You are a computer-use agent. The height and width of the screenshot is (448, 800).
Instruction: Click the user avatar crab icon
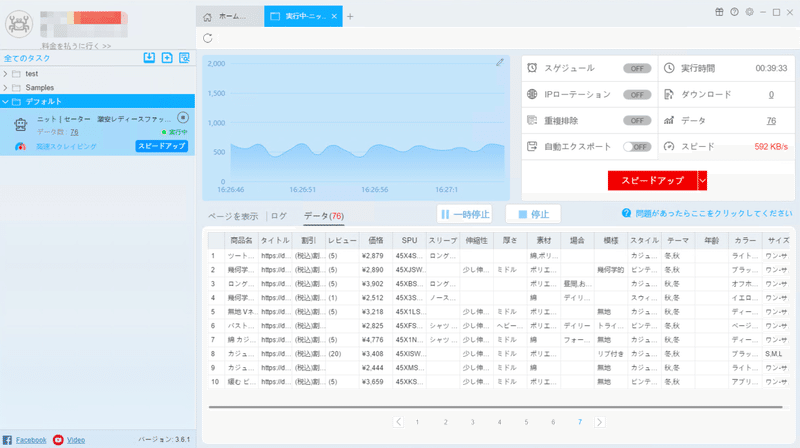(19, 24)
